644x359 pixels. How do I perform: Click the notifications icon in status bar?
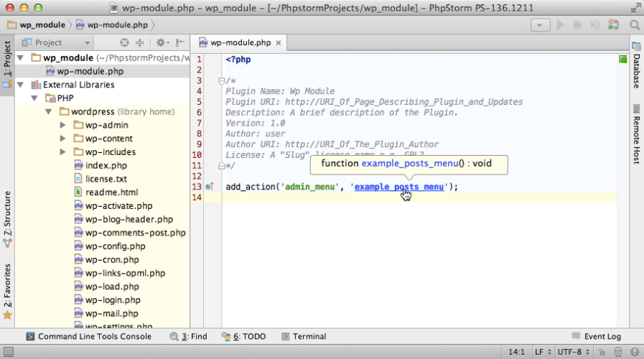coord(635,352)
